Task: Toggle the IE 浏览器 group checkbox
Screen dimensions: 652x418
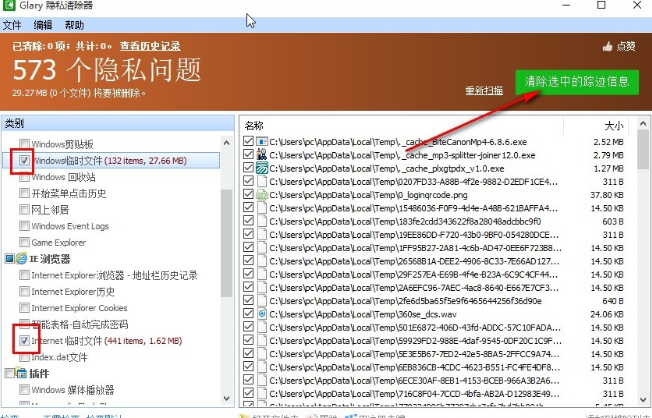Action: [x=8, y=259]
